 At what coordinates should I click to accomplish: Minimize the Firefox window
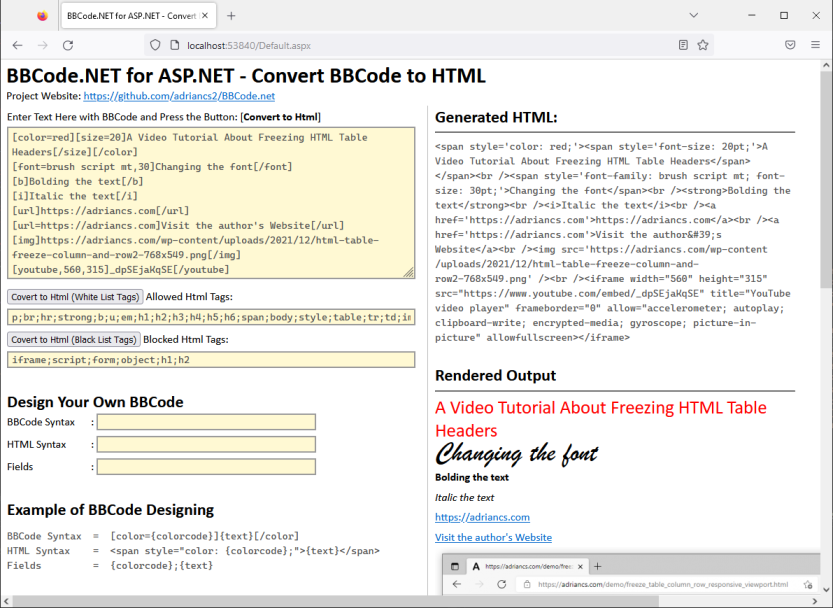point(752,15)
